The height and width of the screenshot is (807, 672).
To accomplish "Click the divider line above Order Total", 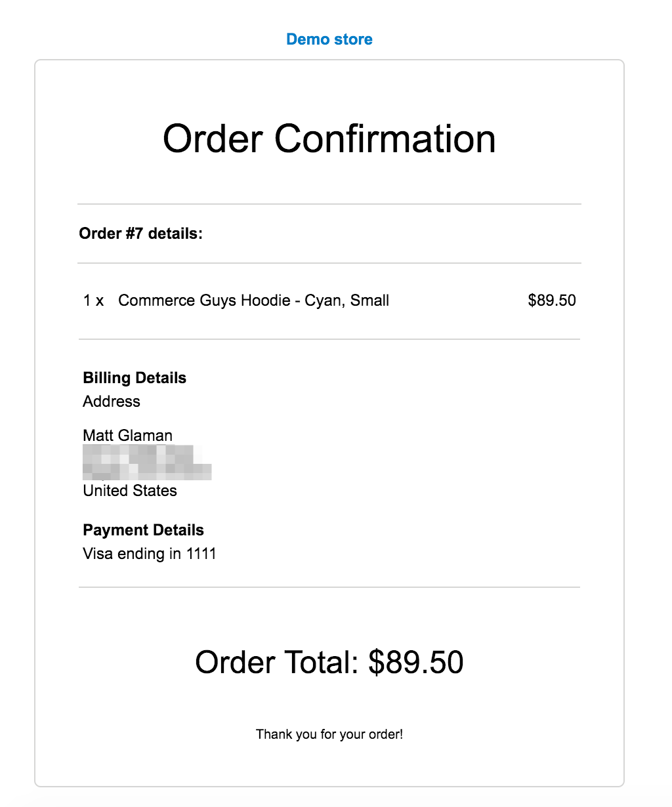I will (329, 587).
